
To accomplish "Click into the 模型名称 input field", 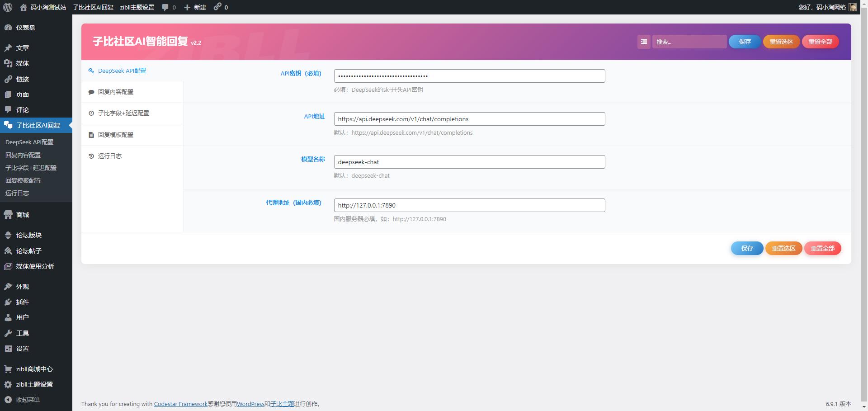I will click(x=469, y=162).
